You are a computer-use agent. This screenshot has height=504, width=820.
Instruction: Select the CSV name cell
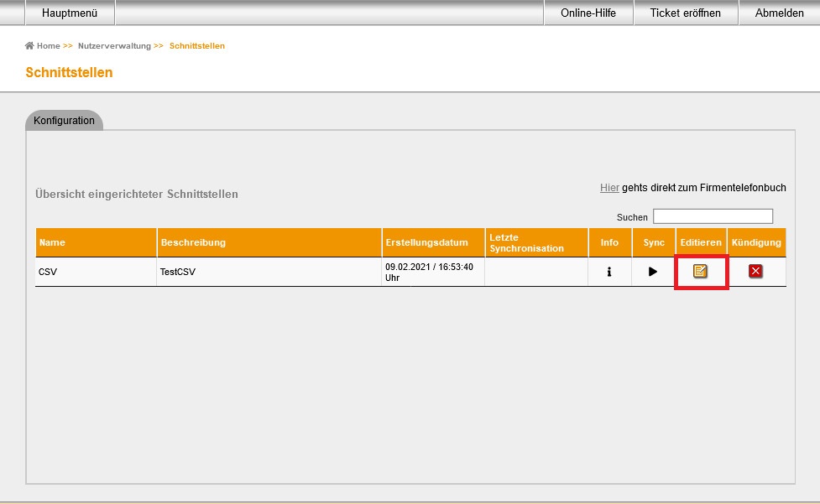(96, 272)
